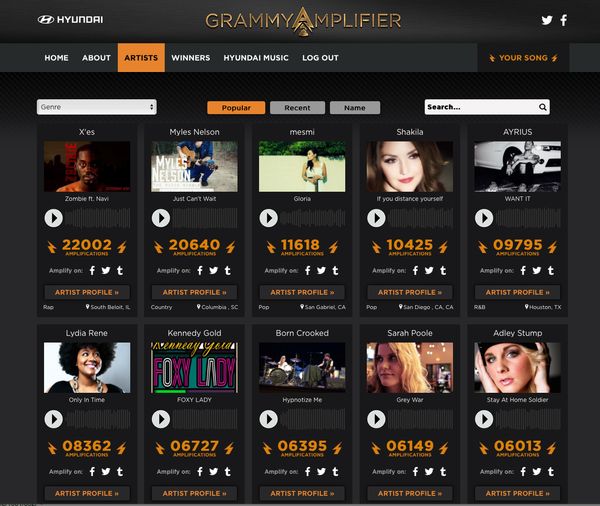Amplify Lydia Rene on Facebook
The height and width of the screenshot is (506, 600).
pyautogui.click(x=92, y=472)
